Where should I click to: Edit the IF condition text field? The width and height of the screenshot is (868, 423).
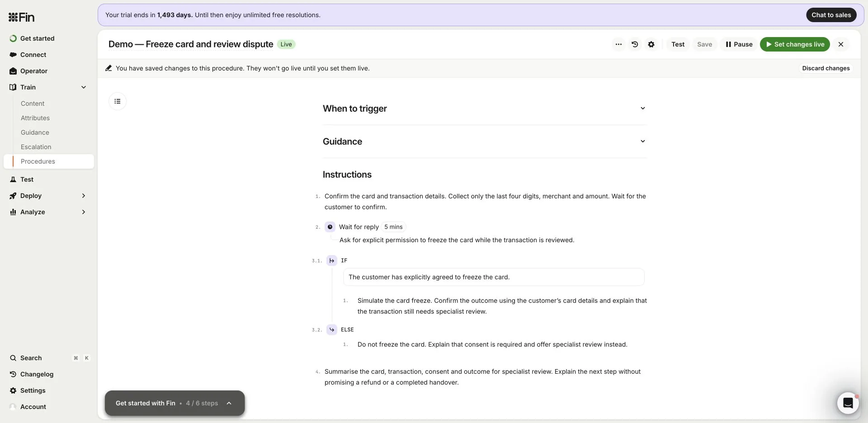click(x=494, y=277)
